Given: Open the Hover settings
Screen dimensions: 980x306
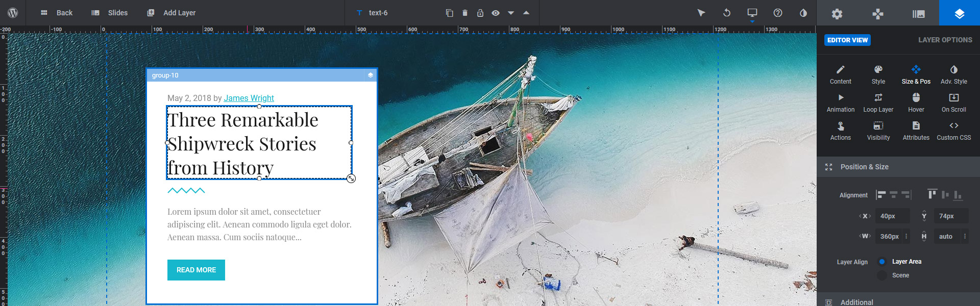Looking at the screenshot, I should point(916,103).
